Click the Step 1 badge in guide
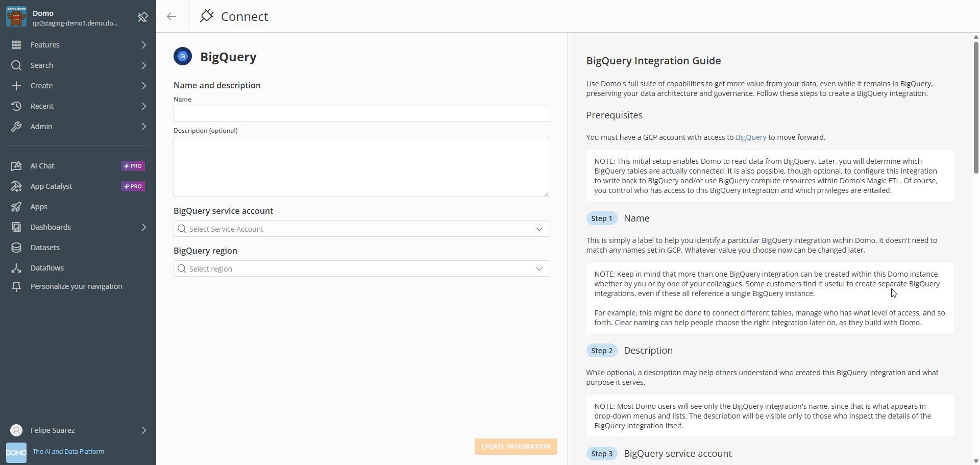This screenshot has width=980, height=465. pos(602,218)
